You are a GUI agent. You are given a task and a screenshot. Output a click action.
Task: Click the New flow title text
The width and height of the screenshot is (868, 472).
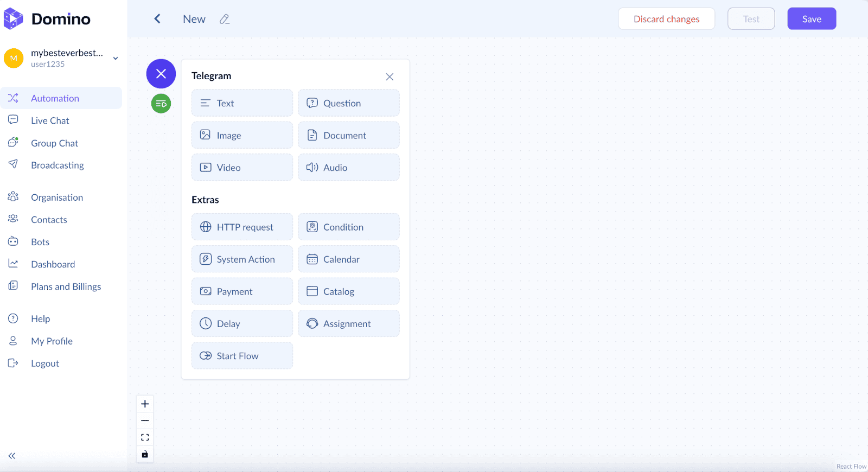(194, 19)
